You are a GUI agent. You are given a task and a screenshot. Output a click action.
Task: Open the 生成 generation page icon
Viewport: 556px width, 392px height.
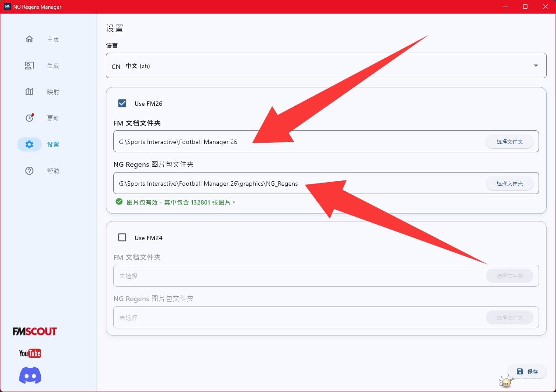point(29,65)
